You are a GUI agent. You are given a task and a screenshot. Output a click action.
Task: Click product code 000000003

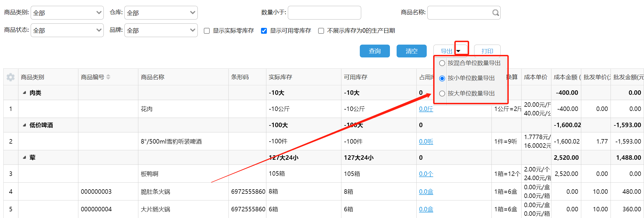tap(96, 192)
